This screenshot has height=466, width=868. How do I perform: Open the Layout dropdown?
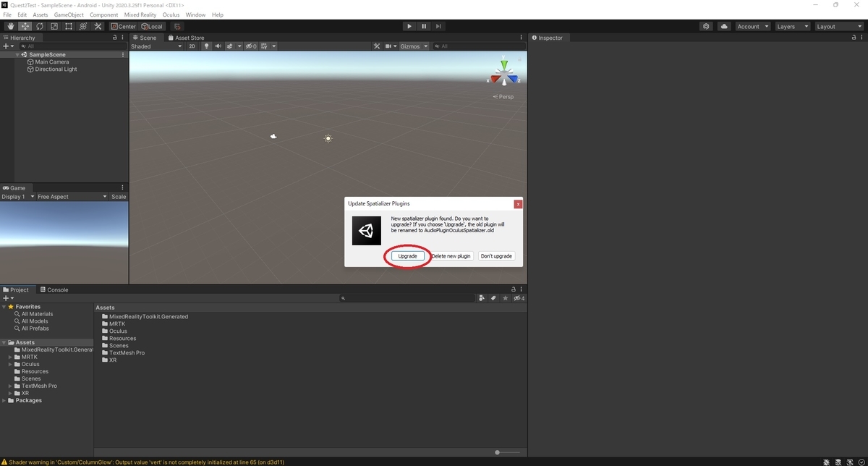(x=838, y=27)
